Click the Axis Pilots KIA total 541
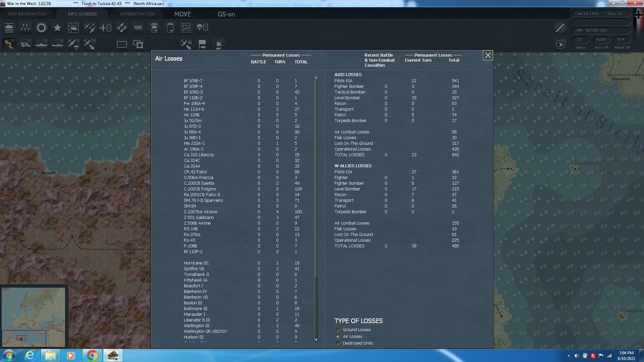Viewport: 644px width, 362px height. pyautogui.click(x=455, y=81)
